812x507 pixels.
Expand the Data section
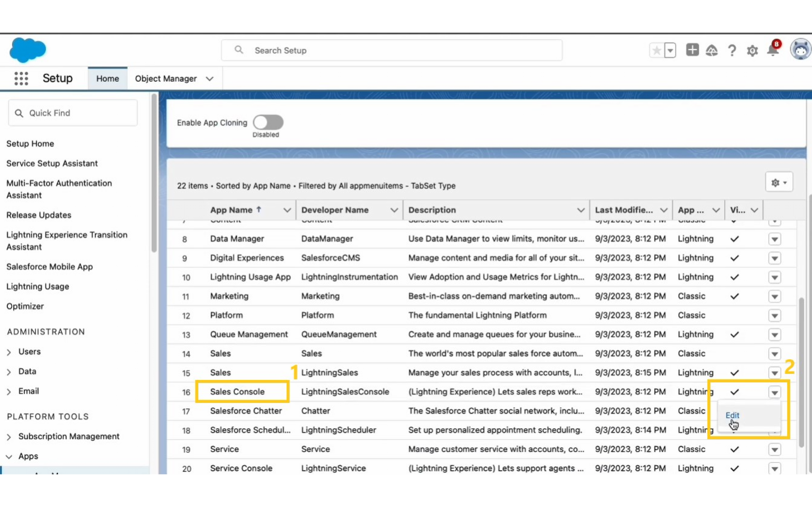click(9, 372)
